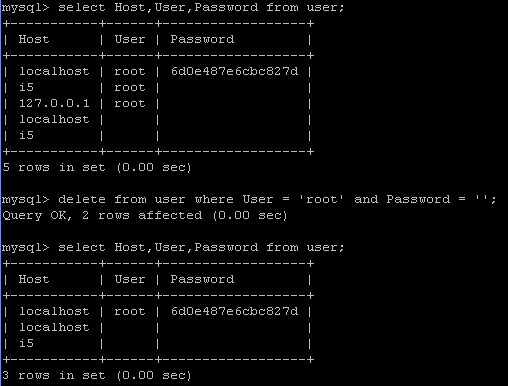This screenshot has height=386, width=508.
Task: Click 'Query OK, 2 rows affected' message
Action: coord(144,215)
